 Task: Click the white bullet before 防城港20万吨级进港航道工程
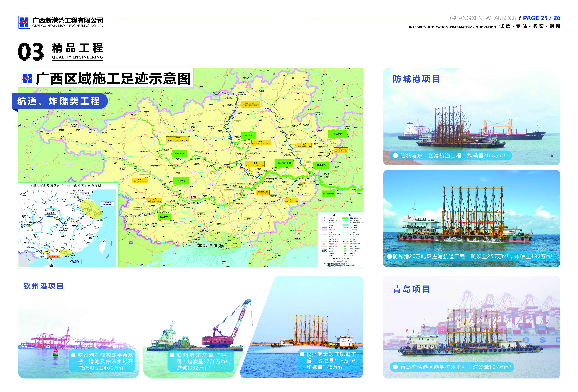pos(390,256)
